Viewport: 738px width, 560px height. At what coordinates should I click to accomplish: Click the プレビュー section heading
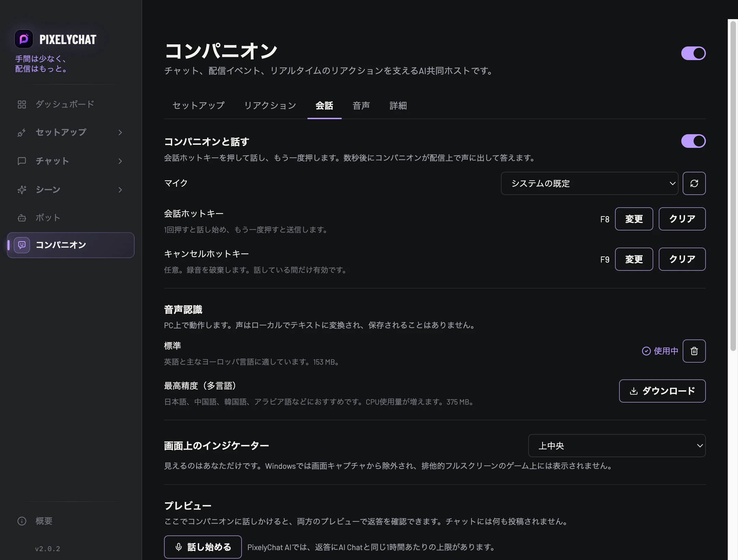(188, 506)
